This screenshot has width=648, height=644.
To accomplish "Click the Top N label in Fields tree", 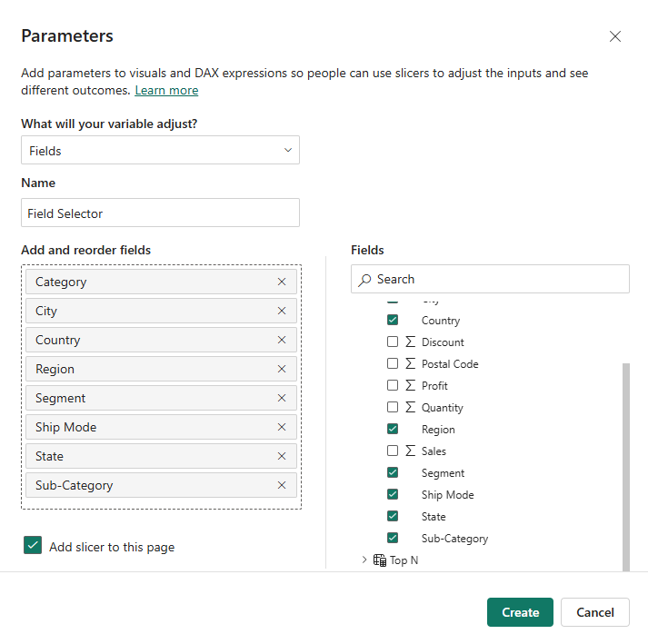I will tap(404, 560).
